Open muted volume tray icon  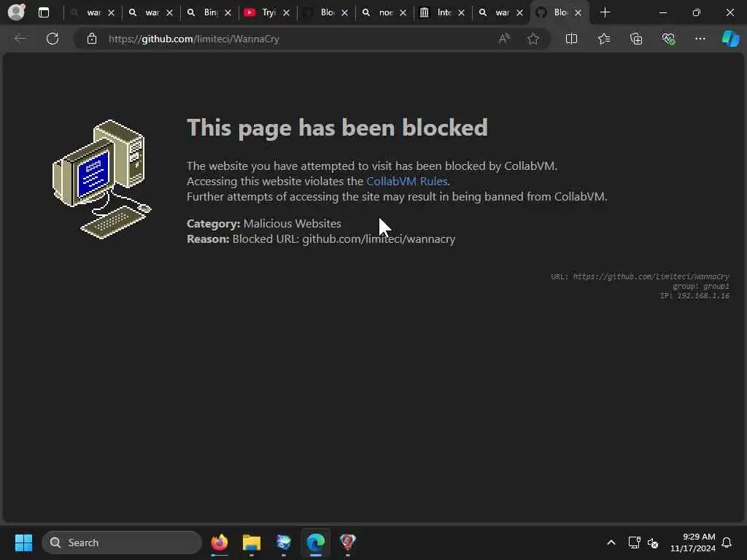pyautogui.click(x=653, y=542)
